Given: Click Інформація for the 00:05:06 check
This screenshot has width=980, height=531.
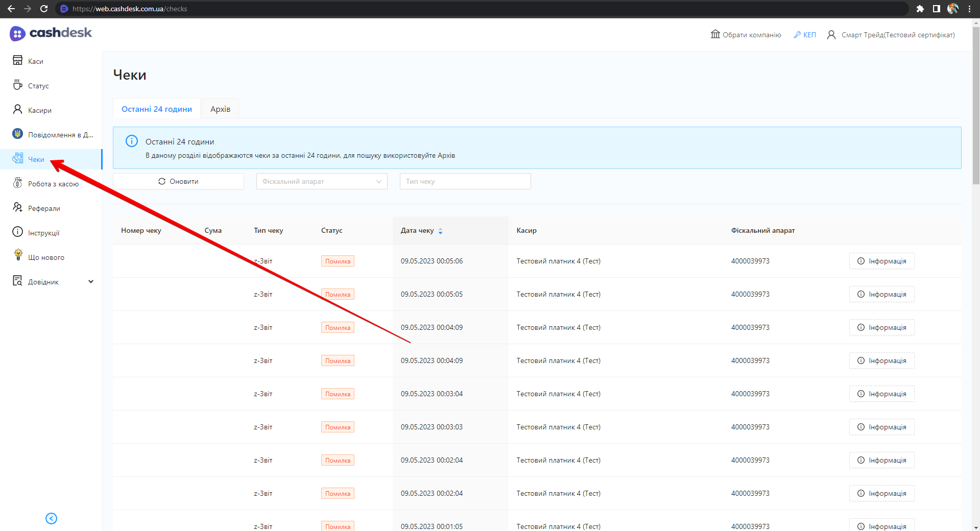Looking at the screenshot, I should coord(881,261).
